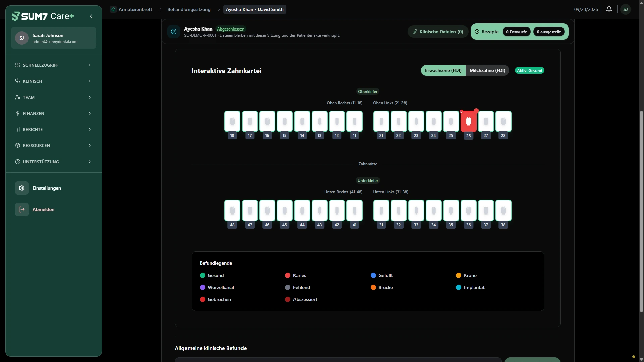This screenshot has height=362, width=644.
Task: Click home icon in Armaturenbrett breadcrumb
Action: click(113, 9)
